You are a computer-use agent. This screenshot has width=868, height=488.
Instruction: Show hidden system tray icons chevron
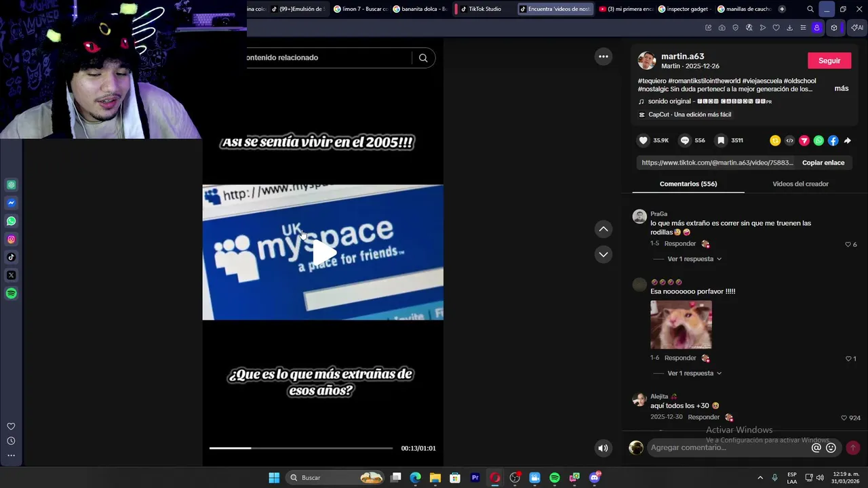[760, 478]
